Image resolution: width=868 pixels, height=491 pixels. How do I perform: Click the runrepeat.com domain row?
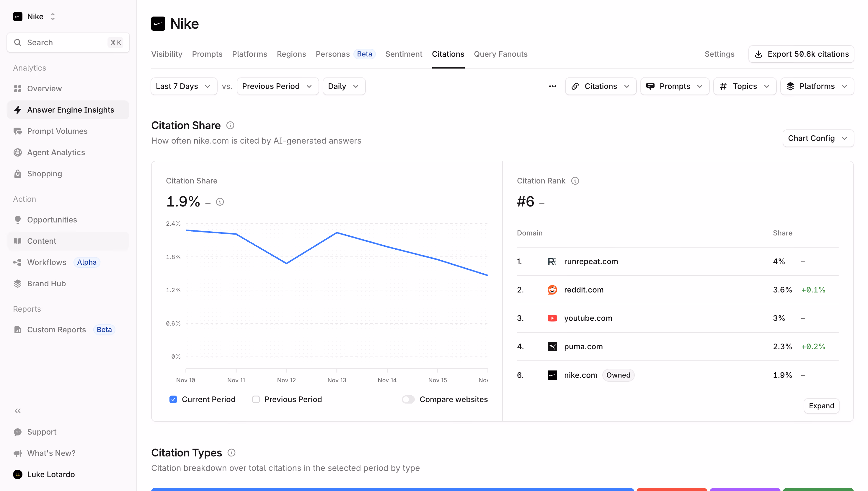[678, 262]
